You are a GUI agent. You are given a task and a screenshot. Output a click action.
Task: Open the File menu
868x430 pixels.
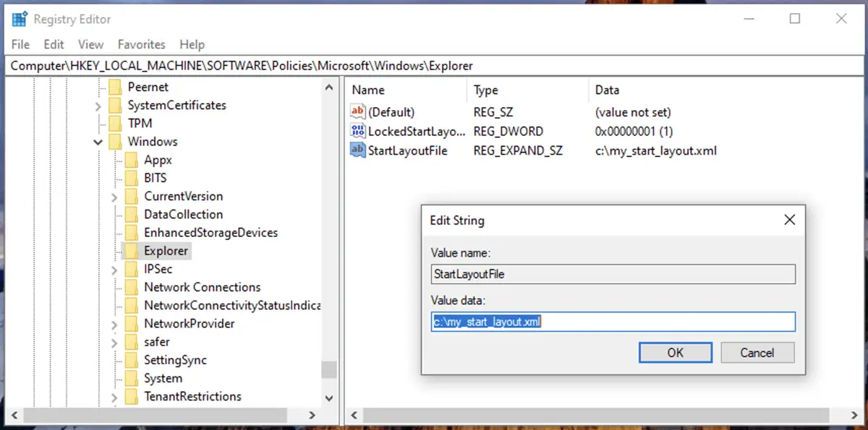tap(20, 45)
